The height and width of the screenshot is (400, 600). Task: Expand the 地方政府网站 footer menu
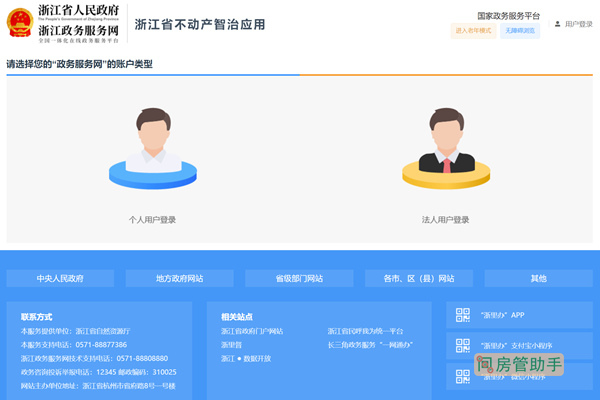[179, 278]
